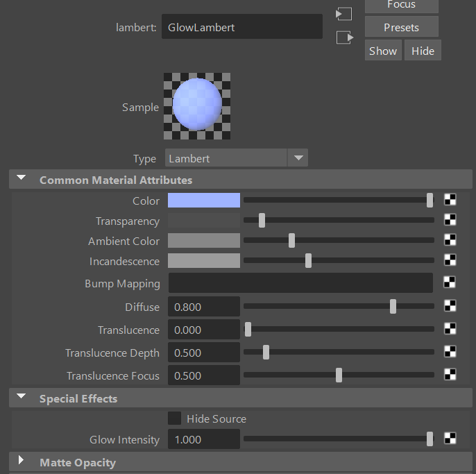Screen dimensions: 476x474
Task: Open the material Type dropdown
Action: tap(237, 158)
